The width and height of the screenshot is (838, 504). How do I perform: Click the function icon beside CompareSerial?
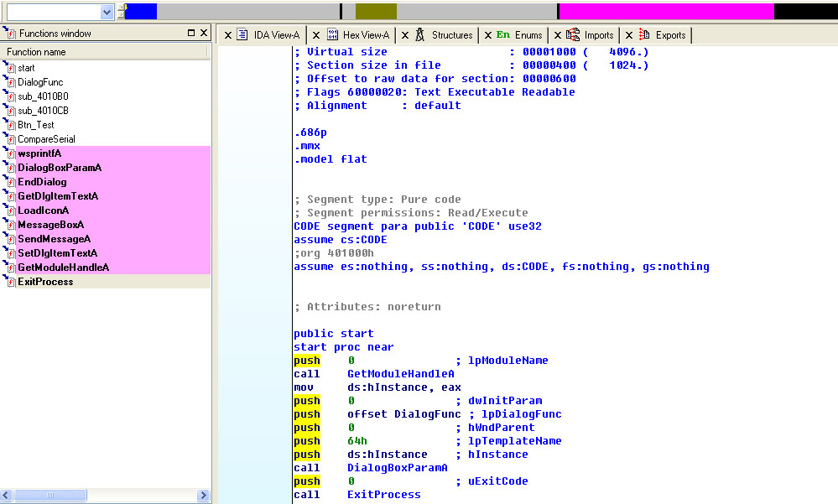[x=9, y=138]
